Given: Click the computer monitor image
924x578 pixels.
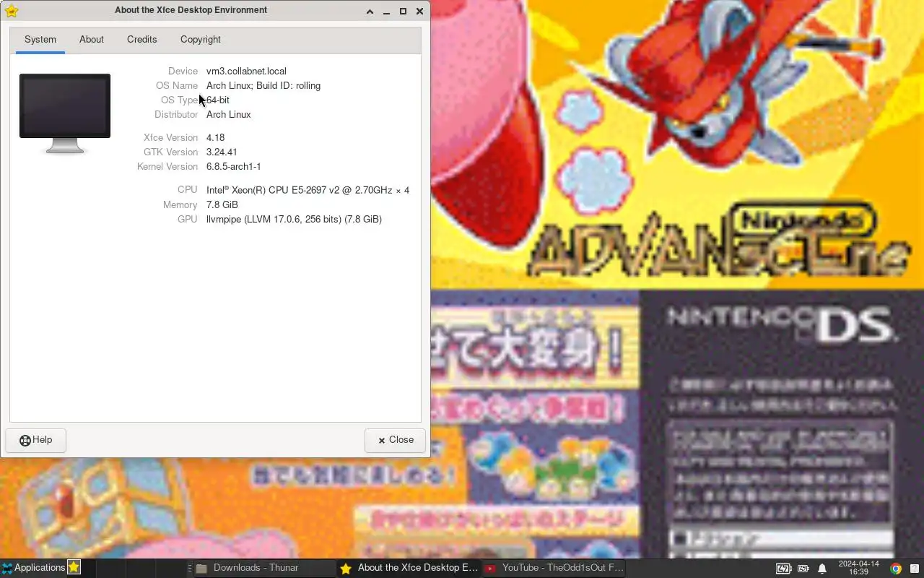Looking at the screenshot, I should (x=65, y=113).
